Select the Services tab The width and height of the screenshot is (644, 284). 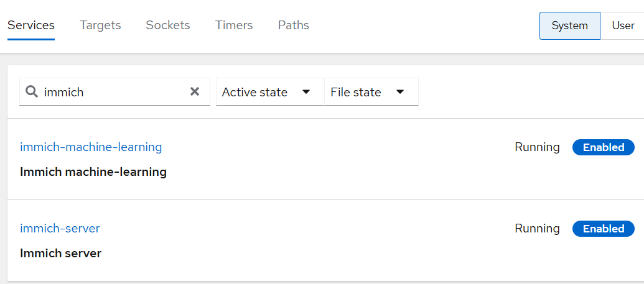pos(31,25)
